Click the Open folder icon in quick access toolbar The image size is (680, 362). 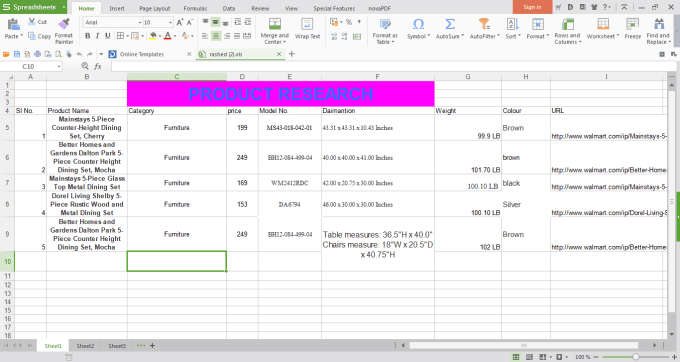coord(6,54)
